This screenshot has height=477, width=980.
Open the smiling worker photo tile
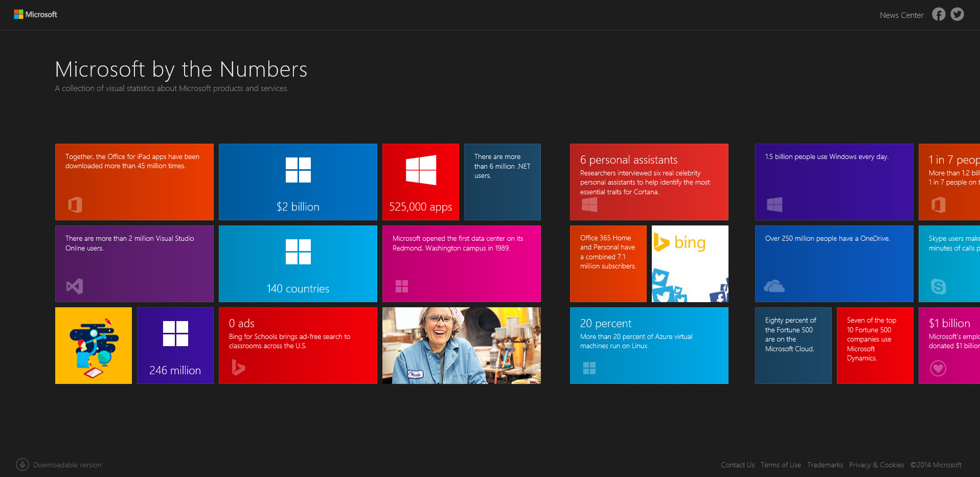tap(462, 346)
